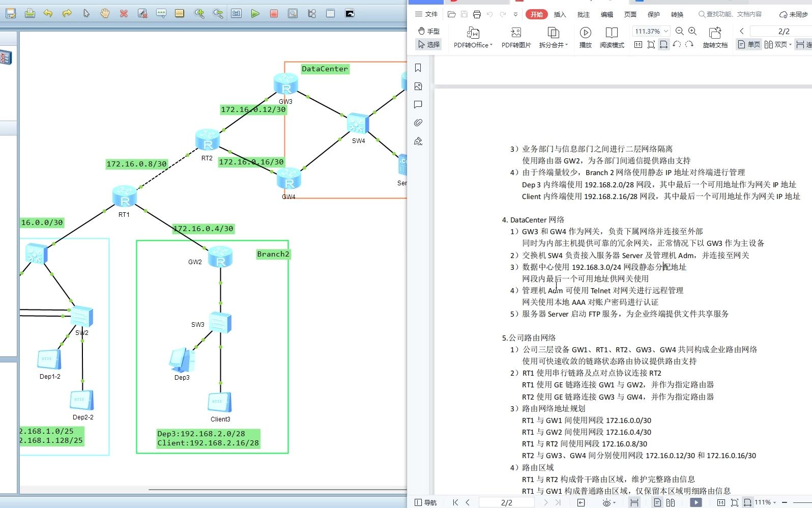
Task: Click the zoom out magnifier in PDF ribbon
Action: (x=679, y=31)
